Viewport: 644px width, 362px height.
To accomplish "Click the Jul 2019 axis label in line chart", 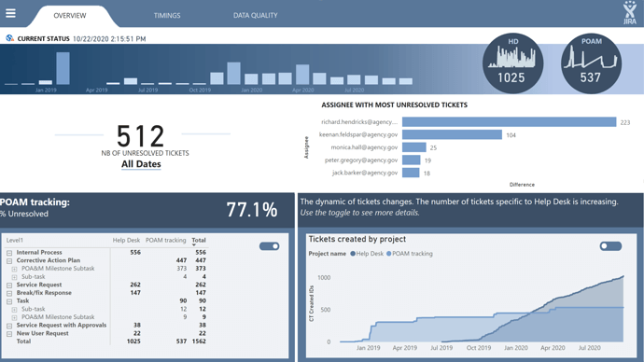I will click(x=441, y=348).
